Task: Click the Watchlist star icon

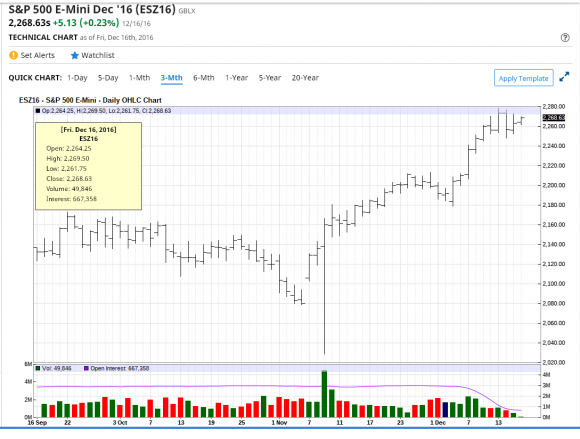Action: tap(75, 55)
